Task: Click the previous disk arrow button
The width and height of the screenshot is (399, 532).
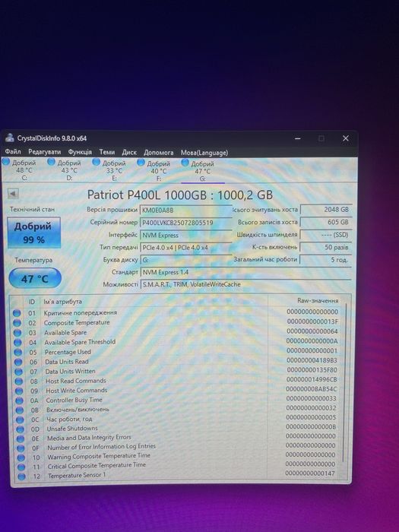Action: pos(13,194)
